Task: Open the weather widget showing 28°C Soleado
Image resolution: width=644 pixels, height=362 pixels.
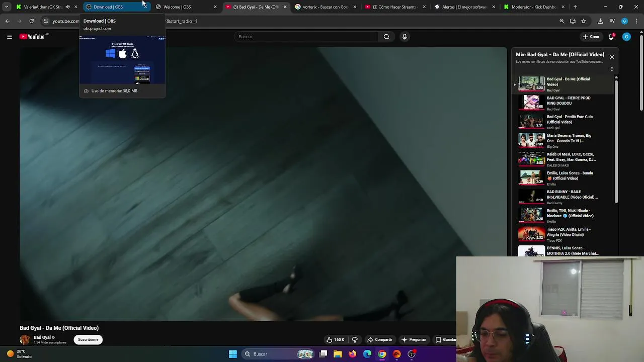Action: (x=20, y=354)
